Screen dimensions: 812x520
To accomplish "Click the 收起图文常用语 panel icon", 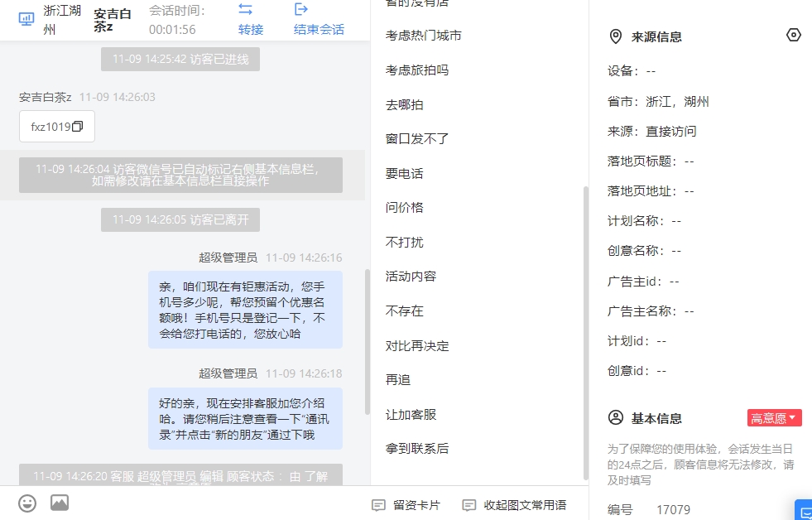I will pyautogui.click(x=469, y=505).
